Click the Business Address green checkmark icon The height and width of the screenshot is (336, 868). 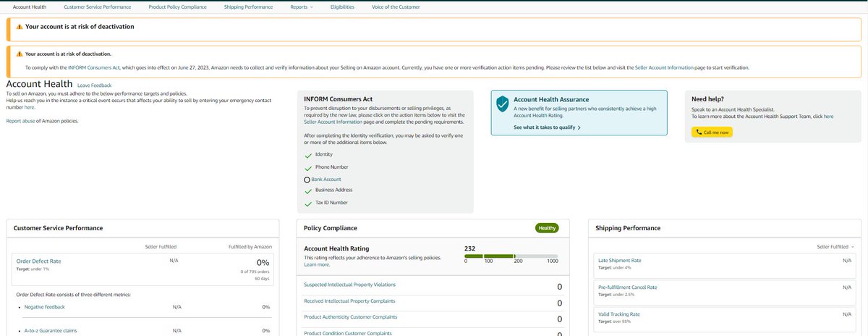pos(308,191)
